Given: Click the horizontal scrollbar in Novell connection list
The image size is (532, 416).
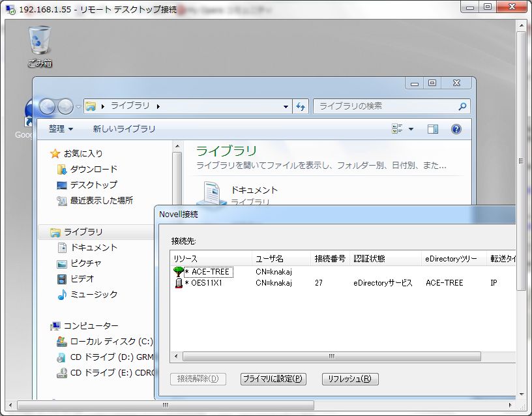Looking at the screenshot, I should click(331, 356).
